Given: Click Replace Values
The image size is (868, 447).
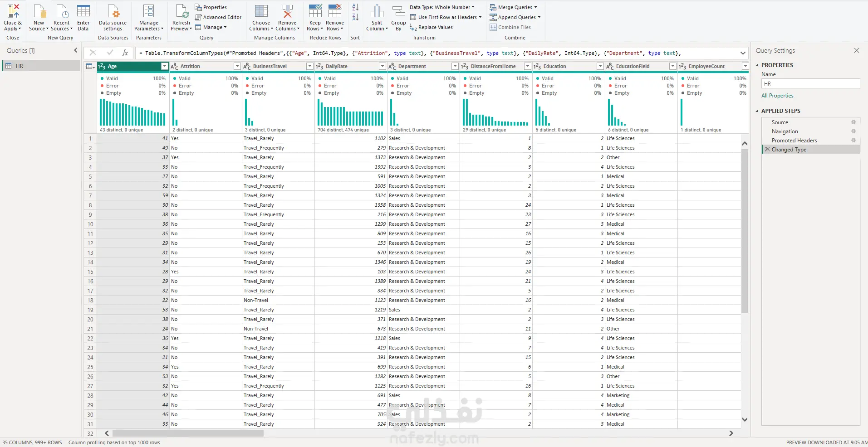Looking at the screenshot, I should (x=431, y=27).
